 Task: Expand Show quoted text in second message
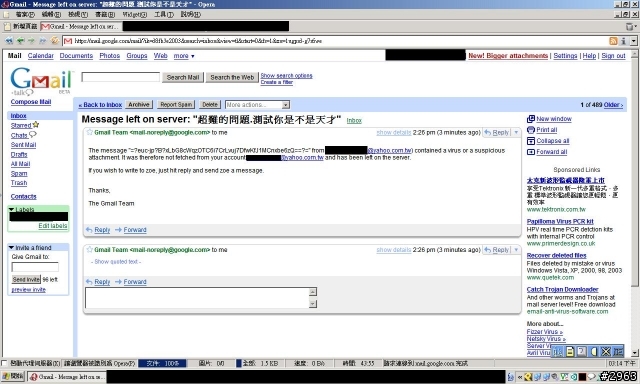tap(116, 262)
